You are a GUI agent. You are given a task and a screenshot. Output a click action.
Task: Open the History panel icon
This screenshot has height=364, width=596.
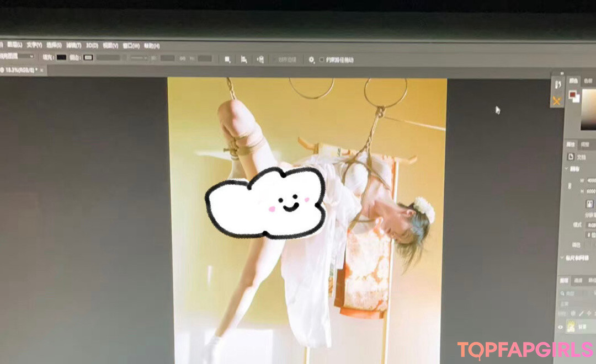557,85
